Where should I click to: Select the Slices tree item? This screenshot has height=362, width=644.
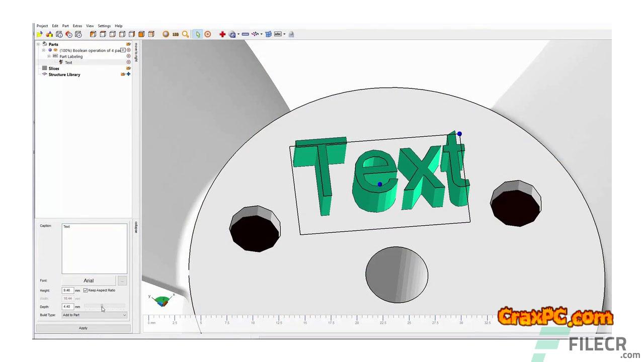(x=54, y=68)
